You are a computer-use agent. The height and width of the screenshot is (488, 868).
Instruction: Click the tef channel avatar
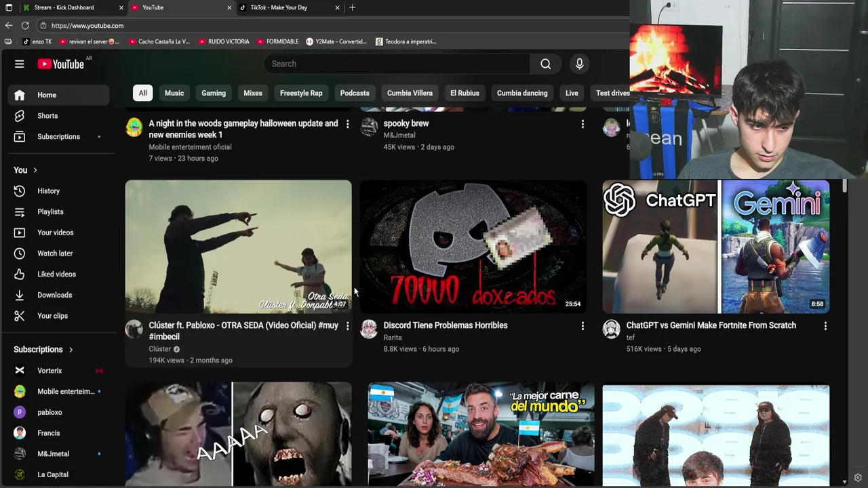(x=612, y=329)
